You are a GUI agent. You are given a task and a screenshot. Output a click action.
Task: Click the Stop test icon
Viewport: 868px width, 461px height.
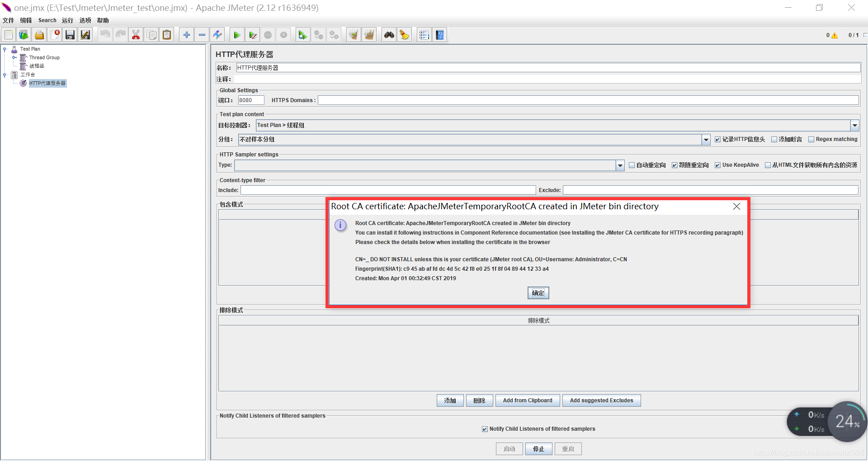pos(268,35)
